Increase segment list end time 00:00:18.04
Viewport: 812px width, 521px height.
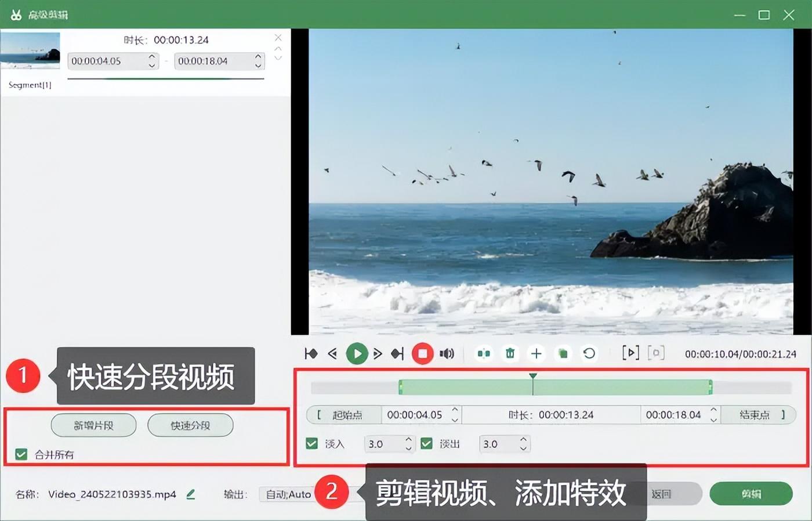click(x=258, y=57)
